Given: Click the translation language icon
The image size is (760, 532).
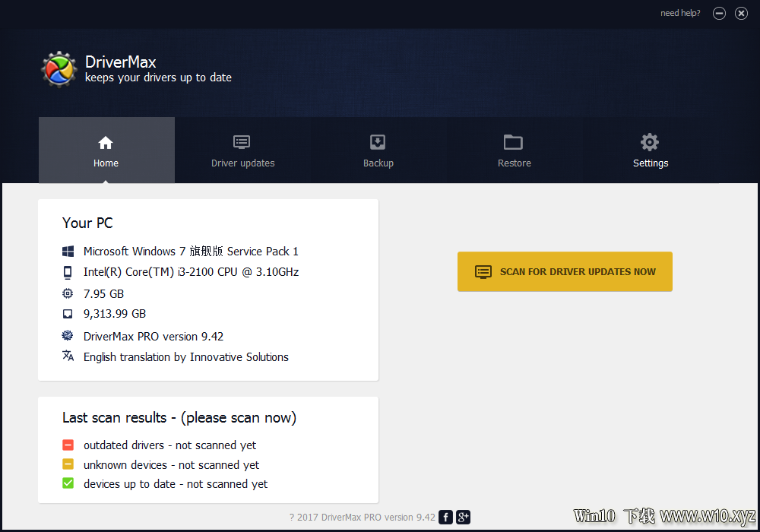Looking at the screenshot, I should (68, 356).
